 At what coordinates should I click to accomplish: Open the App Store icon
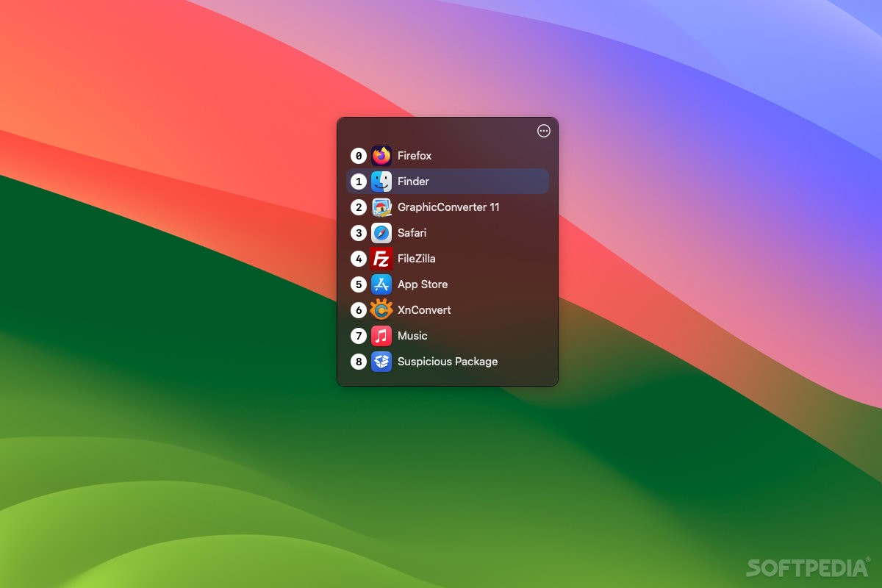(x=381, y=284)
